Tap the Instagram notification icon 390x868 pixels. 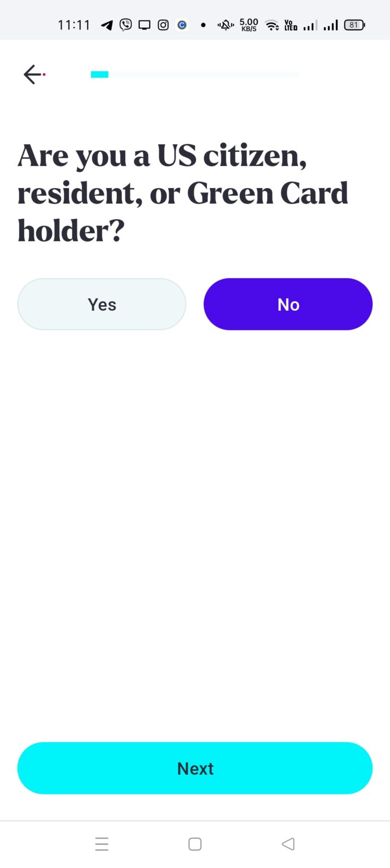tap(163, 25)
